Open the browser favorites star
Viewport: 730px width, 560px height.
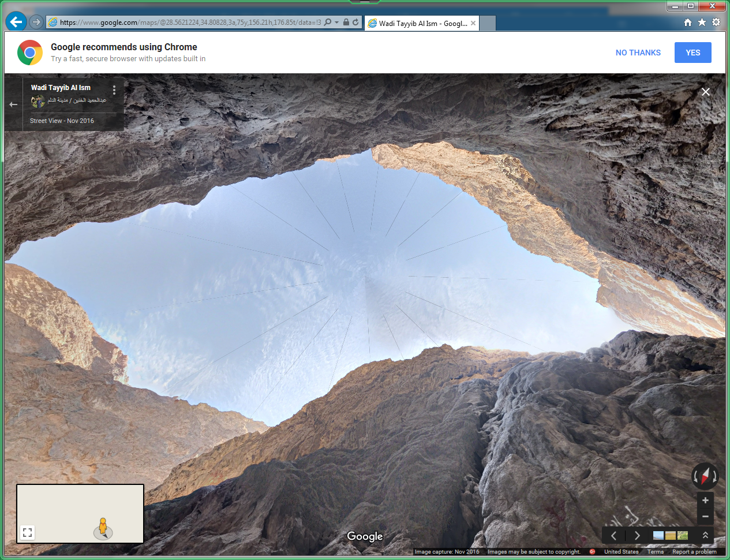[x=702, y=23]
